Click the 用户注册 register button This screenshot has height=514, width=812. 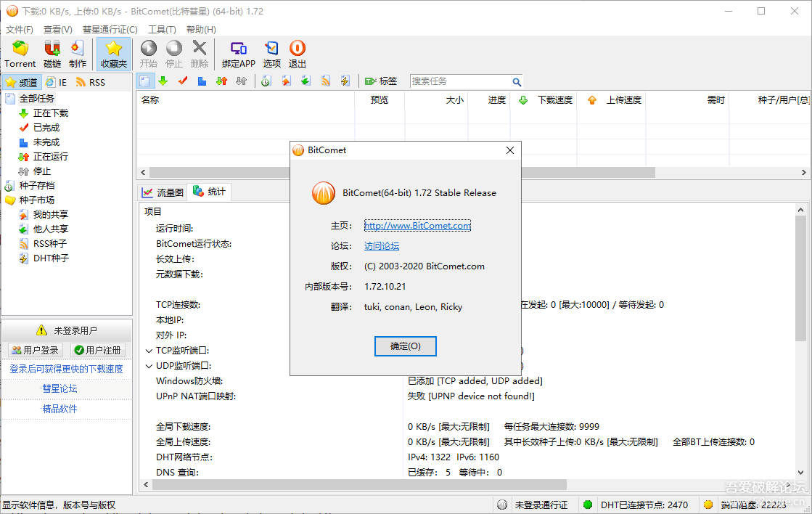(98, 350)
